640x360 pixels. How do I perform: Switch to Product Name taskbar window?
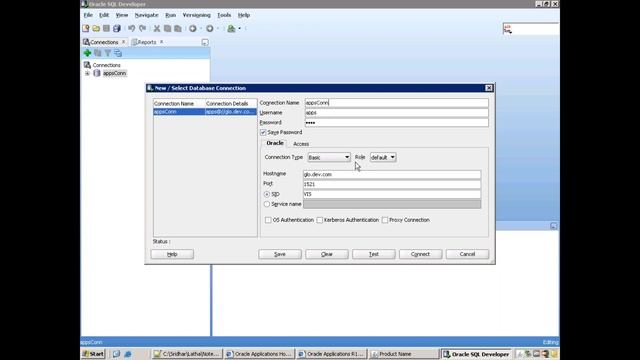point(404,354)
